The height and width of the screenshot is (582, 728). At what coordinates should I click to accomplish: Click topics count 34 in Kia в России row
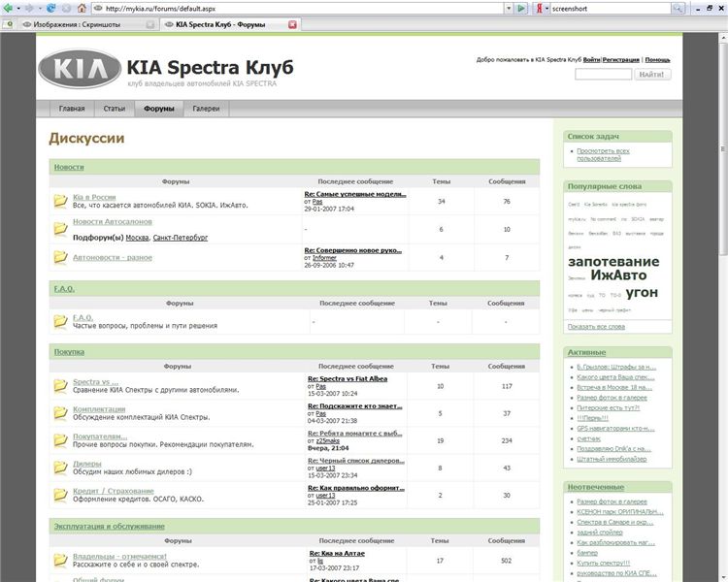[441, 202]
